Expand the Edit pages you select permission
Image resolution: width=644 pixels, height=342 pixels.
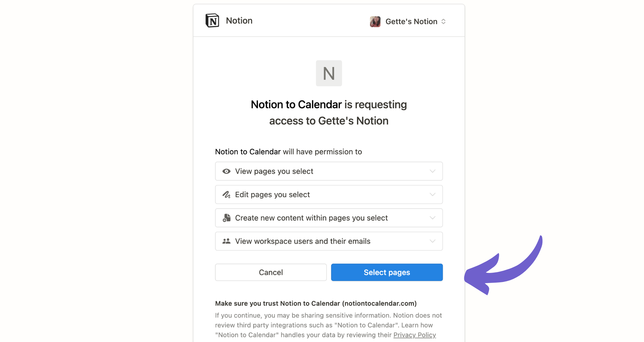point(432,194)
